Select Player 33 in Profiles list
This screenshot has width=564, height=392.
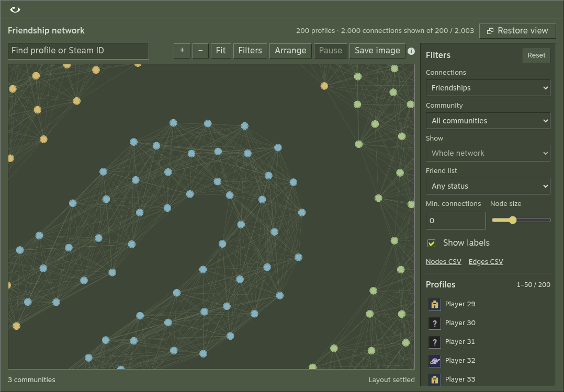click(x=489, y=379)
